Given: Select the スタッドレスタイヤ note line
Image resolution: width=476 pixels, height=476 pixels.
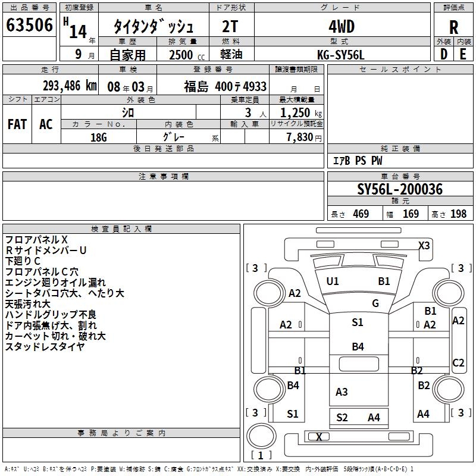Looking at the screenshot, I should pyautogui.click(x=45, y=347).
